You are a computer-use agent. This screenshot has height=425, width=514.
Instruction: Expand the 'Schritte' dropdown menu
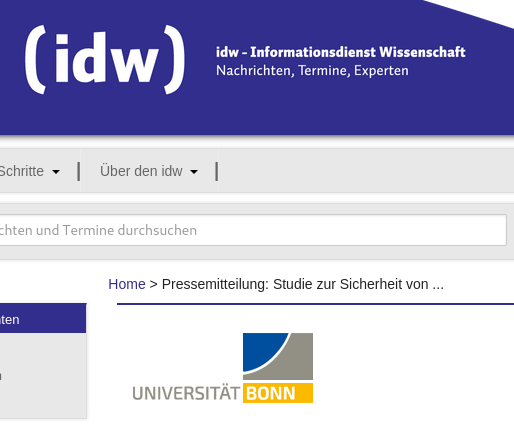(x=30, y=171)
